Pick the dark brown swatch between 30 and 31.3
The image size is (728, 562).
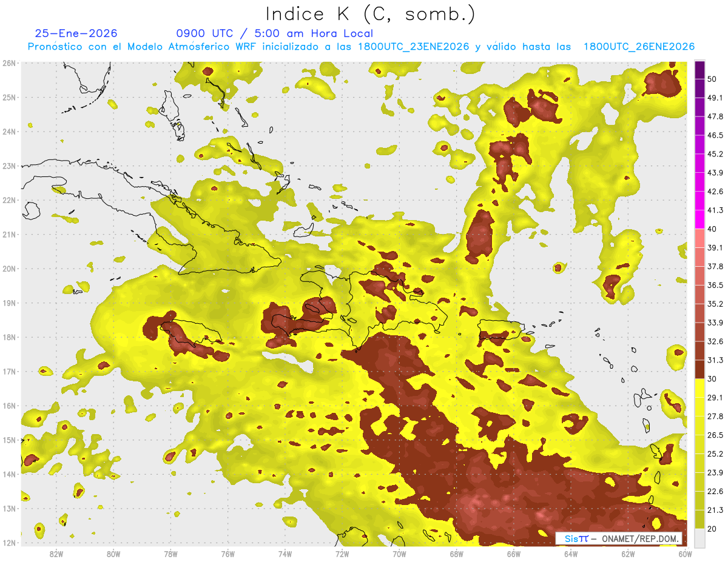coord(699,369)
